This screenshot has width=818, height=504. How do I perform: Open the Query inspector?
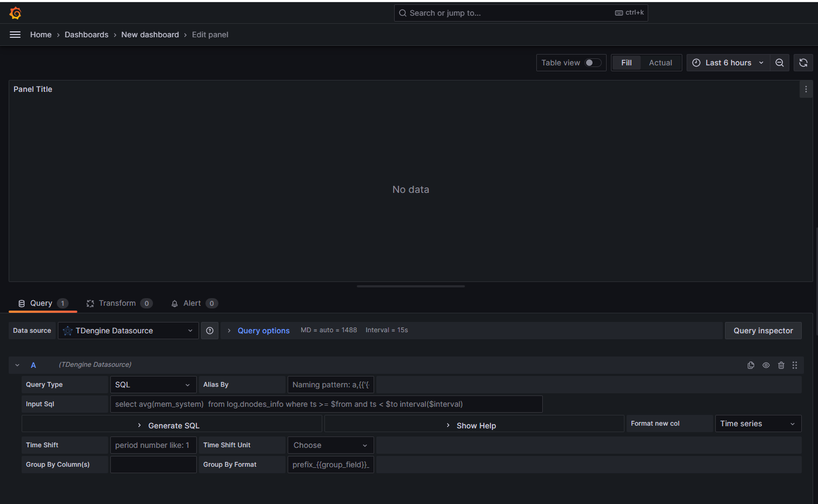[x=763, y=331]
